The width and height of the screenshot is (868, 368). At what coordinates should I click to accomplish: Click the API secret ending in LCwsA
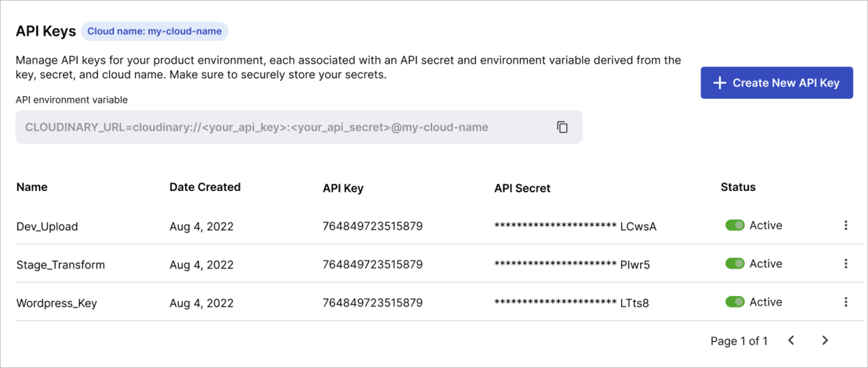pos(575,226)
